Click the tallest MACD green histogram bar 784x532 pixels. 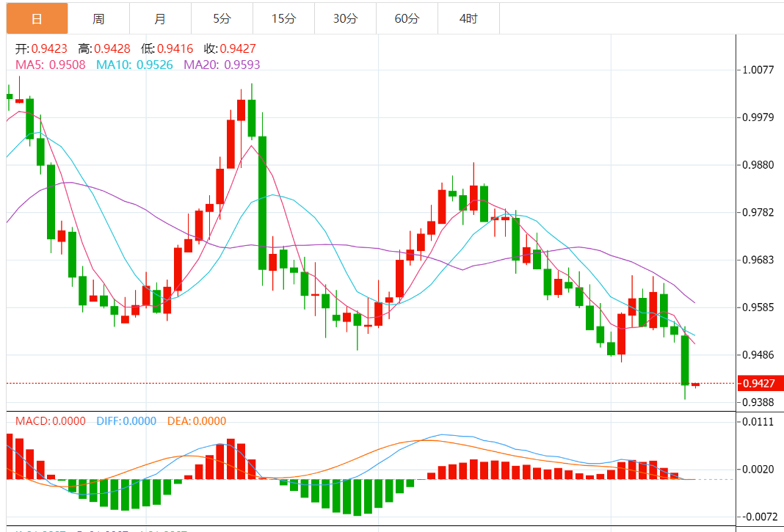coord(357,498)
